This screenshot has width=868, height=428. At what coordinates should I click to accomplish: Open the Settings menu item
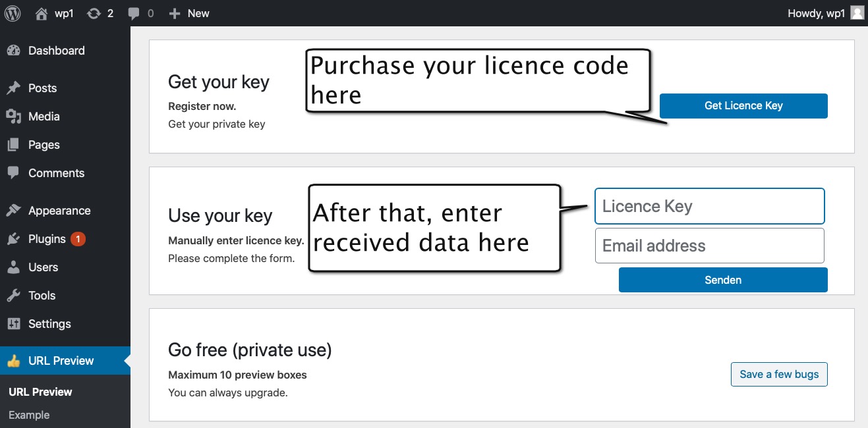49,324
